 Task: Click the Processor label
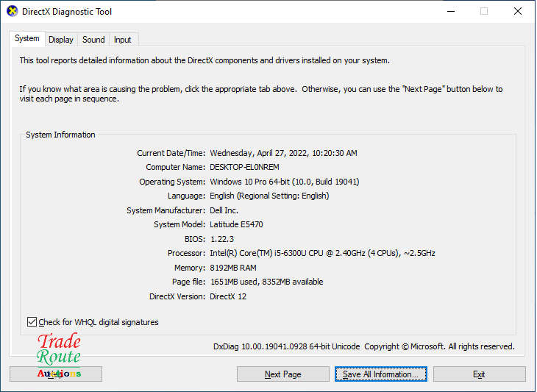click(x=186, y=253)
